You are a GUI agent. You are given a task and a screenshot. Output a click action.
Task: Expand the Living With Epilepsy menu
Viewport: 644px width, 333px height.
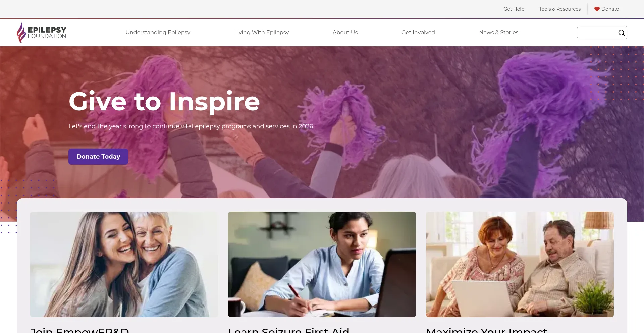(x=261, y=32)
